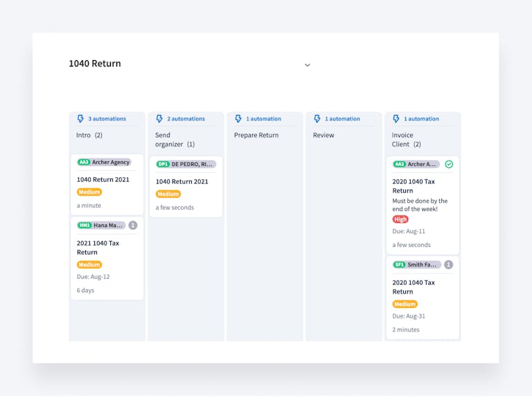This screenshot has width=532, height=400.
Task: Click lightning bolt icon in Send organizer column
Action: [159, 119]
